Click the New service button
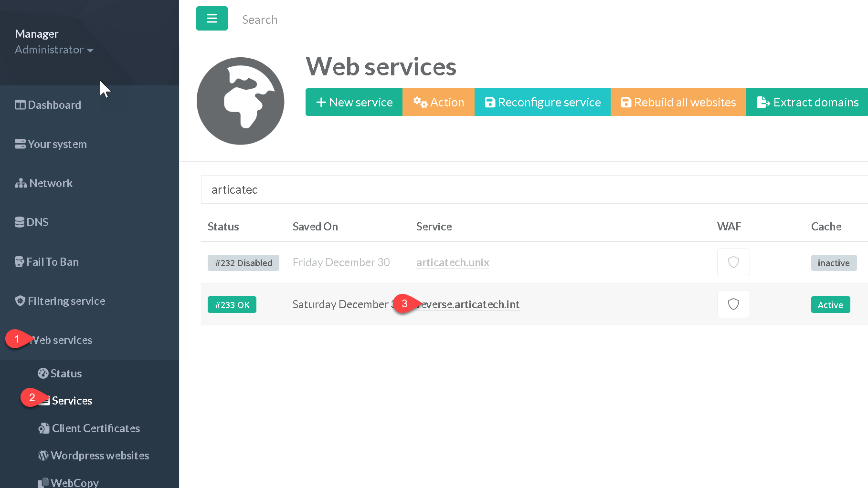This screenshot has width=868, height=488. point(354,102)
